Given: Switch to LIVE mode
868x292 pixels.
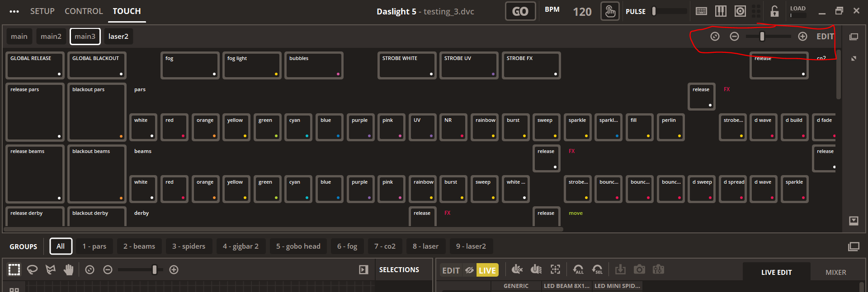Looking at the screenshot, I should click(487, 270).
